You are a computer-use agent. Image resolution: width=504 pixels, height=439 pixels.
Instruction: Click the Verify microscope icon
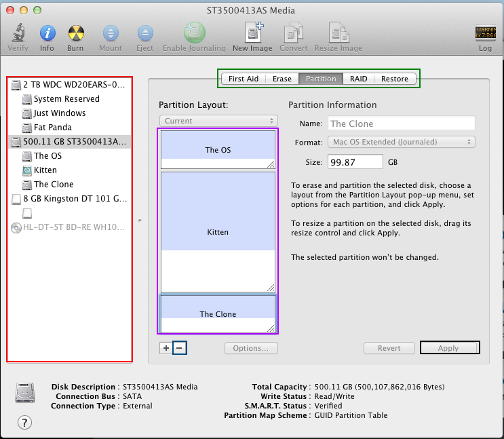18,33
